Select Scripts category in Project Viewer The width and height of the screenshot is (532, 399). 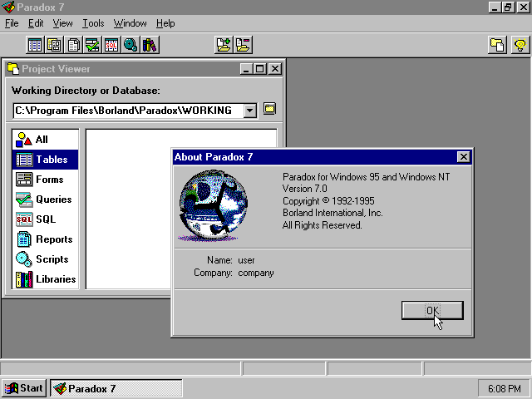pos(45,259)
